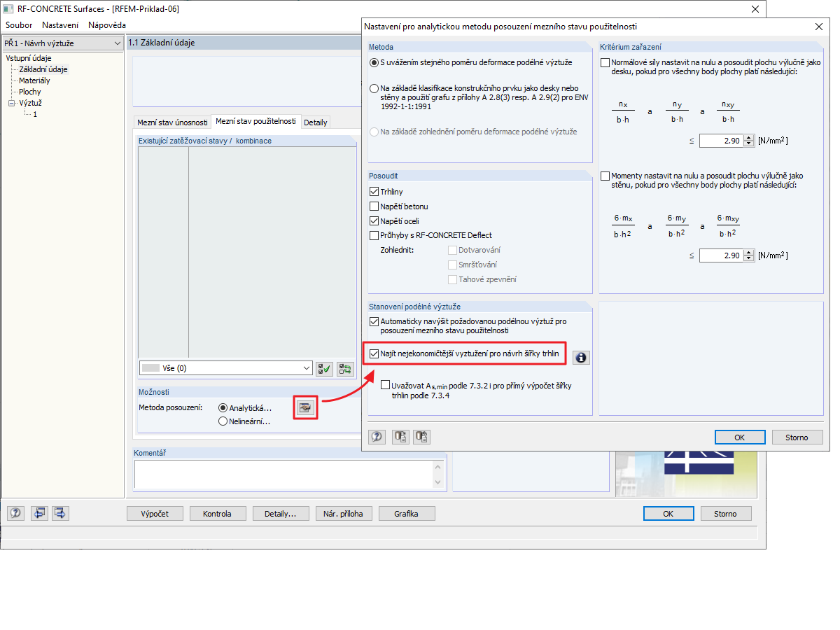840x630 pixels.
Task: Click Výpočet button
Action: click(155, 514)
